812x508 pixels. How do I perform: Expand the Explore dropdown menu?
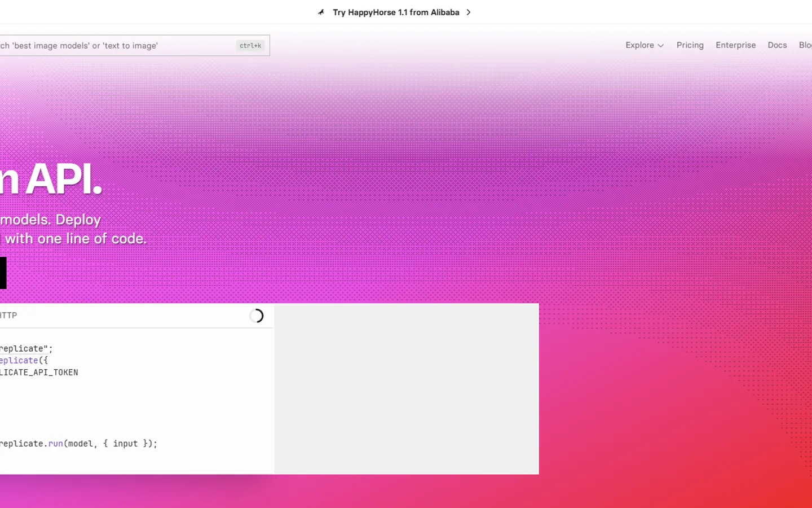[645, 45]
